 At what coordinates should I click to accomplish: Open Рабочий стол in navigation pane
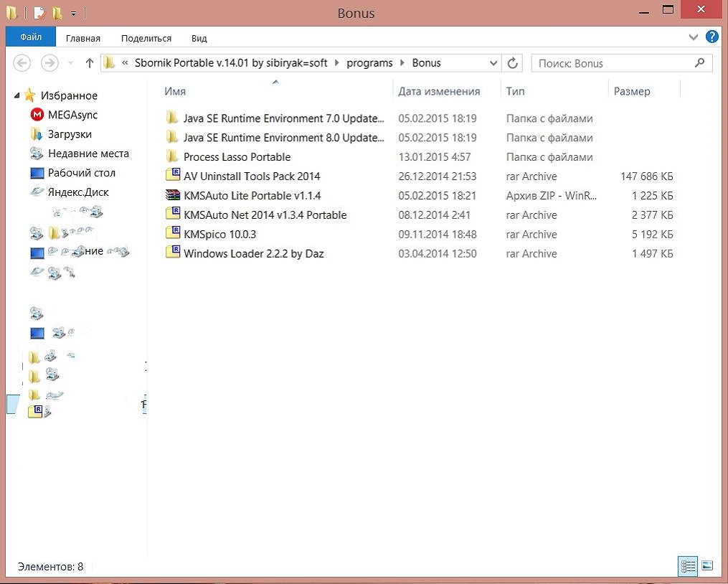pyautogui.click(x=82, y=173)
